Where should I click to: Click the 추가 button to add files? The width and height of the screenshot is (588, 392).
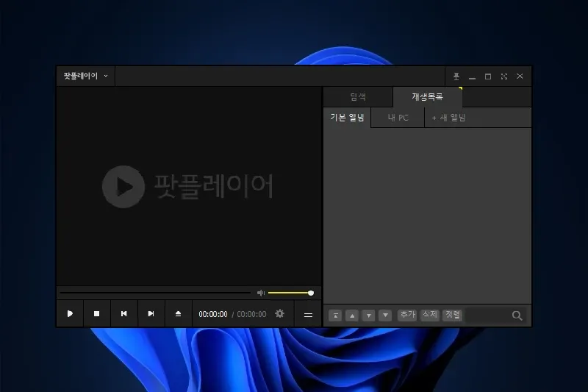pos(407,315)
